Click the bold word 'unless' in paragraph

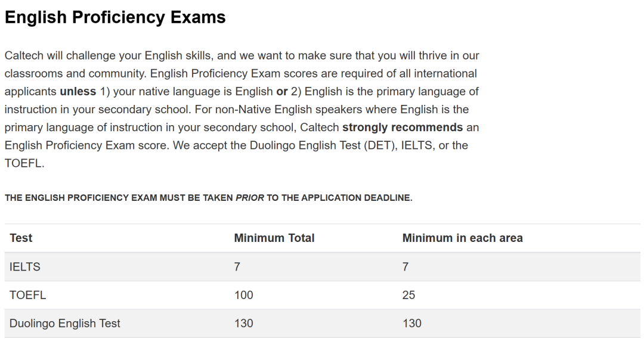(x=78, y=91)
